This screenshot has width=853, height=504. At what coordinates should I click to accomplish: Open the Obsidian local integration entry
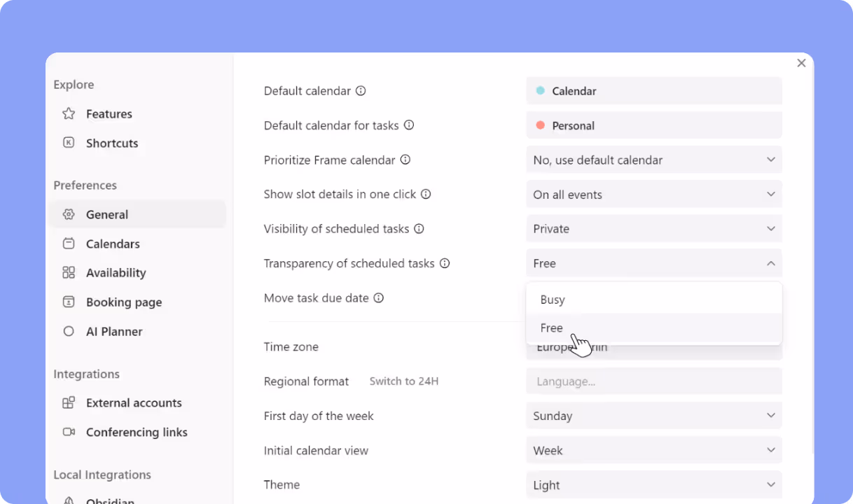click(109, 500)
